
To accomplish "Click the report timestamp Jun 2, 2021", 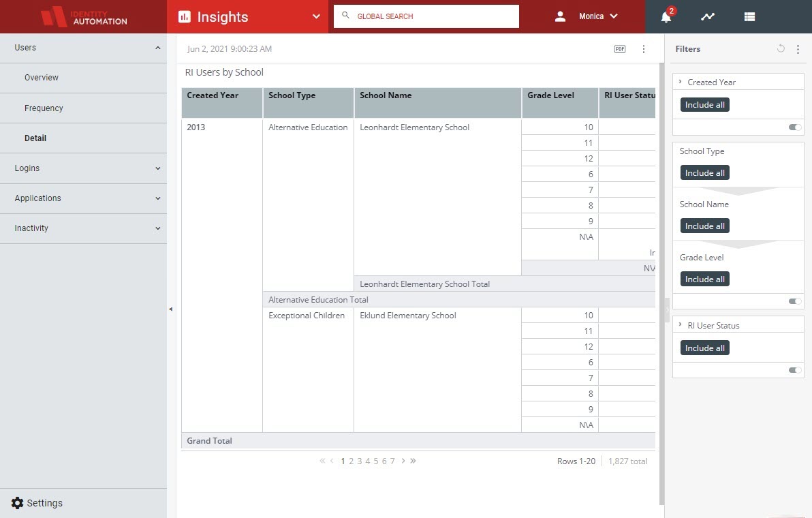I will click(x=230, y=48).
